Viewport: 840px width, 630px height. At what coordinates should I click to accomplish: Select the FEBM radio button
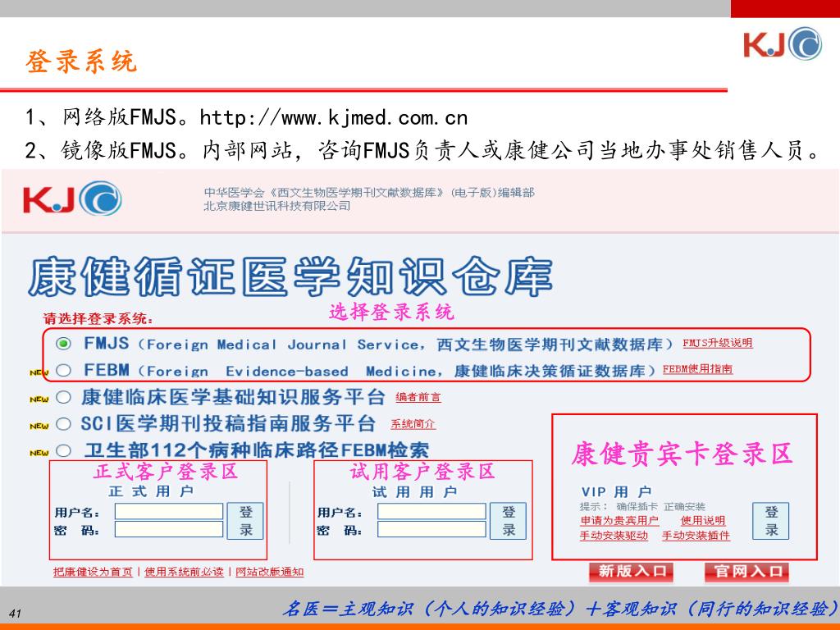pos(63,370)
